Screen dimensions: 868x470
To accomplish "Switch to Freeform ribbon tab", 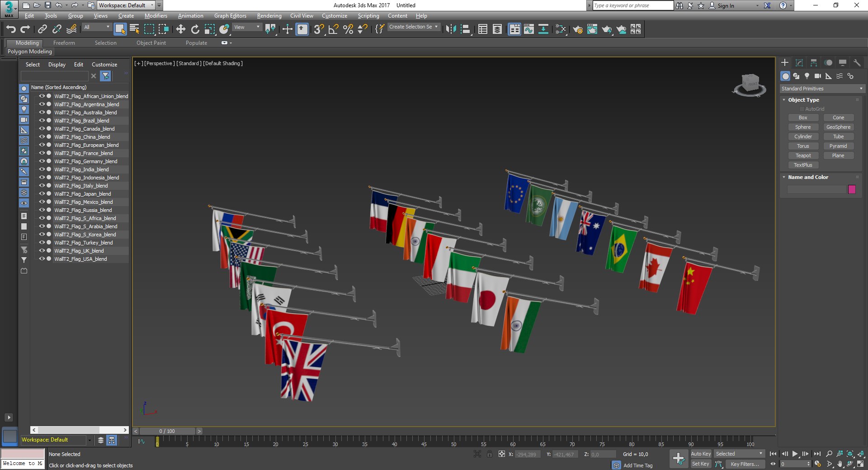I will pyautogui.click(x=64, y=43).
